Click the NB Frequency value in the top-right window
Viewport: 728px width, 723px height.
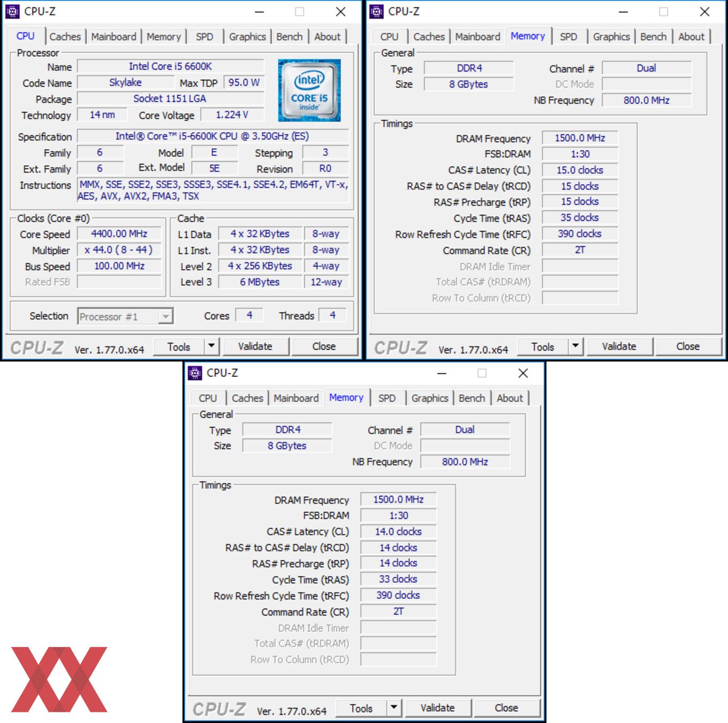(x=647, y=100)
